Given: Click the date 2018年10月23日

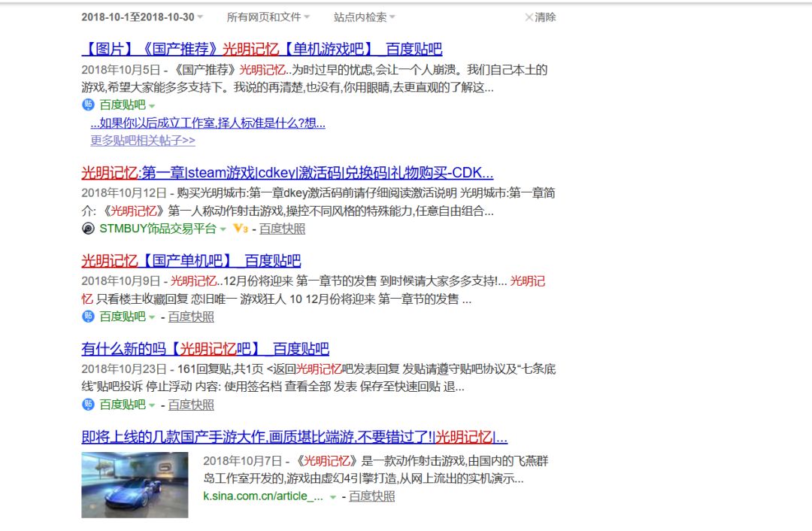Looking at the screenshot, I should coord(124,369).
